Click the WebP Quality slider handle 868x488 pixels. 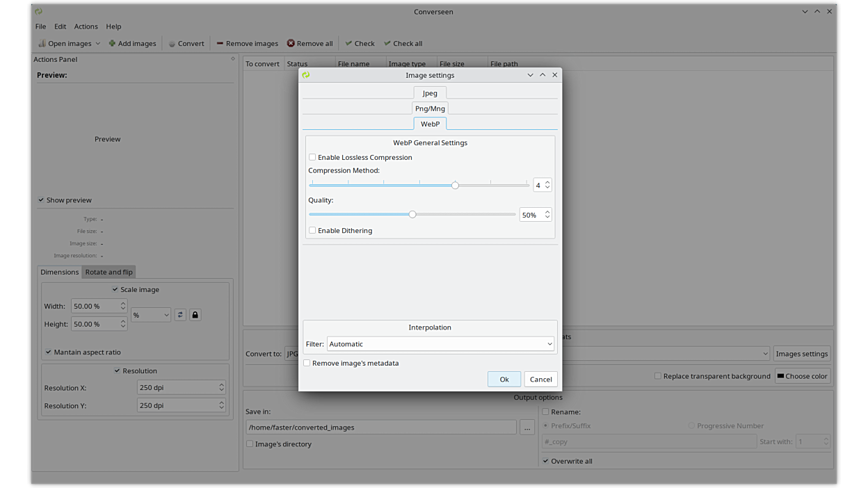412,215
